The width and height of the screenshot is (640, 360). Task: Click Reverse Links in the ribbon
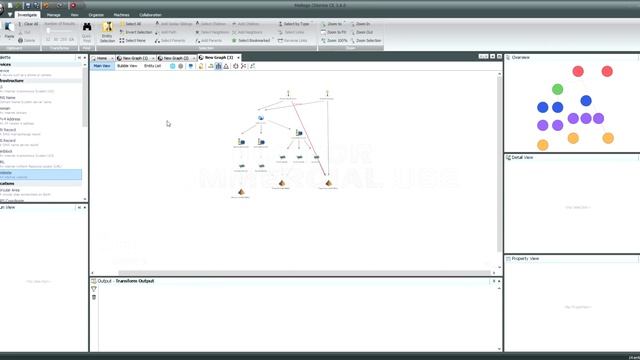pos(293,40)
